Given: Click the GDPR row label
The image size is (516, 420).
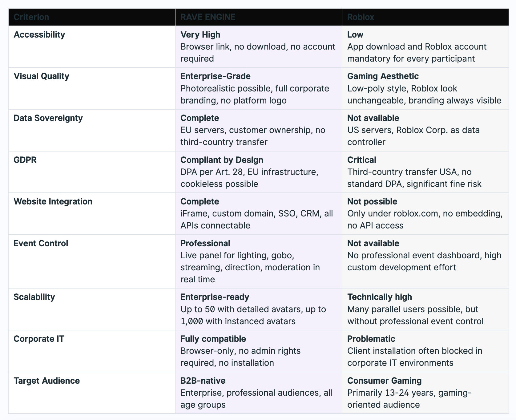Looking at the screenshot, I should tap(25, 160).
